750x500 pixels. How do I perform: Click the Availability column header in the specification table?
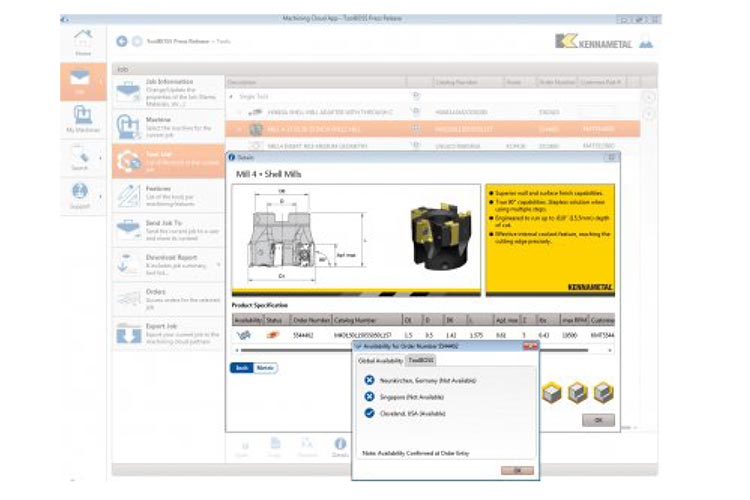(x=248, y=320)
